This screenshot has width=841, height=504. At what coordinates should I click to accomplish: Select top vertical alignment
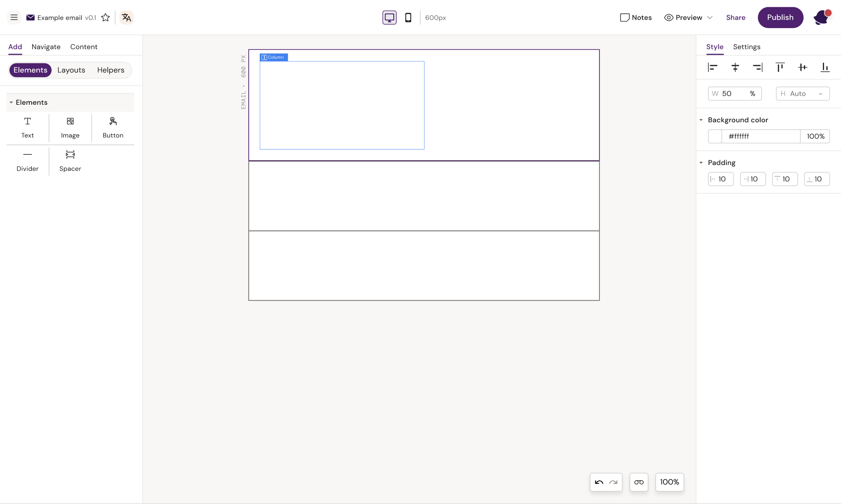pyautogui.click(x=780, y=67)
